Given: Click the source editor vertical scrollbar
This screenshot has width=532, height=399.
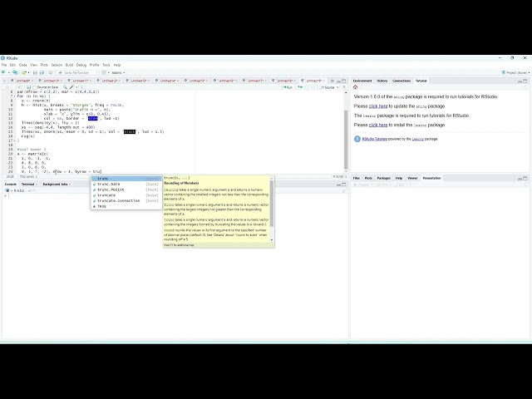Looking at the screenshot, I should [346, 139].
